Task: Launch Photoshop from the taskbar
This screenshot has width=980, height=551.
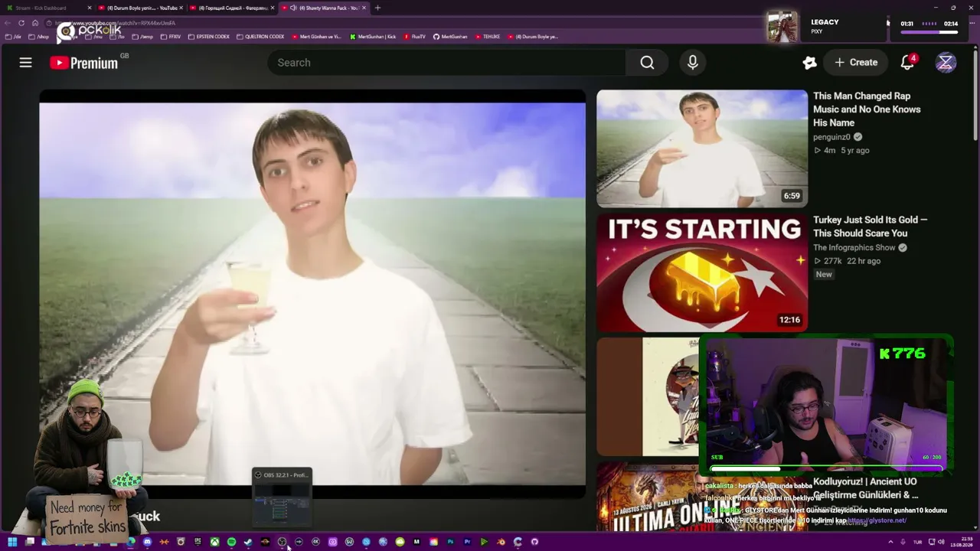Action: (x=450, y=542)
